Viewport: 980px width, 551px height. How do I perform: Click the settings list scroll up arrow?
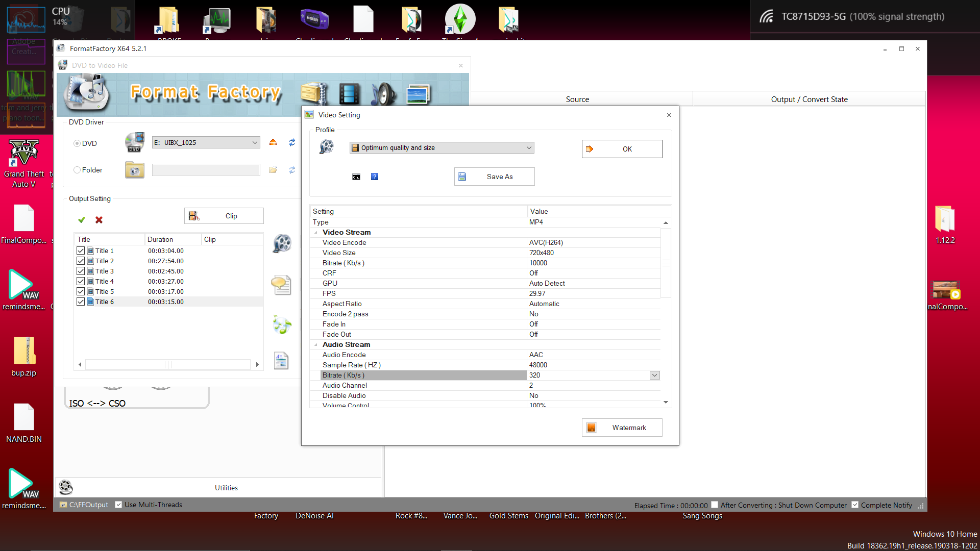pos(666,222)
